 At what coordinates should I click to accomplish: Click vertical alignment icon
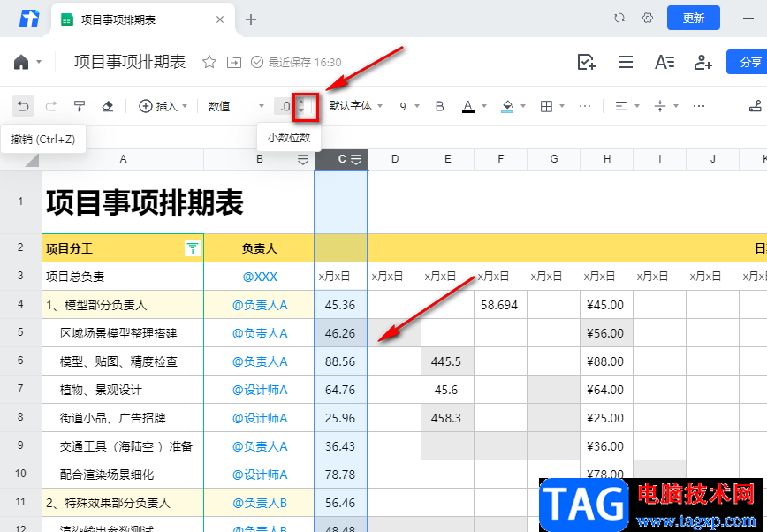pos(660,106)
